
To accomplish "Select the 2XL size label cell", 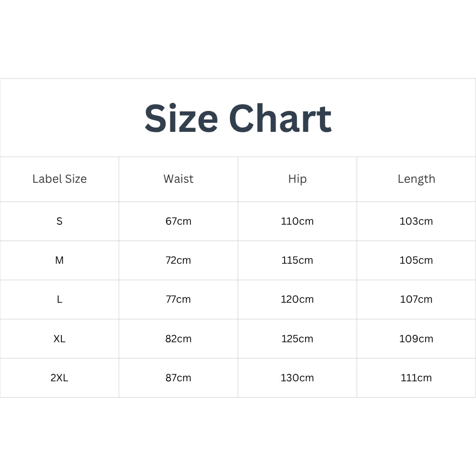I will point(59,378).
